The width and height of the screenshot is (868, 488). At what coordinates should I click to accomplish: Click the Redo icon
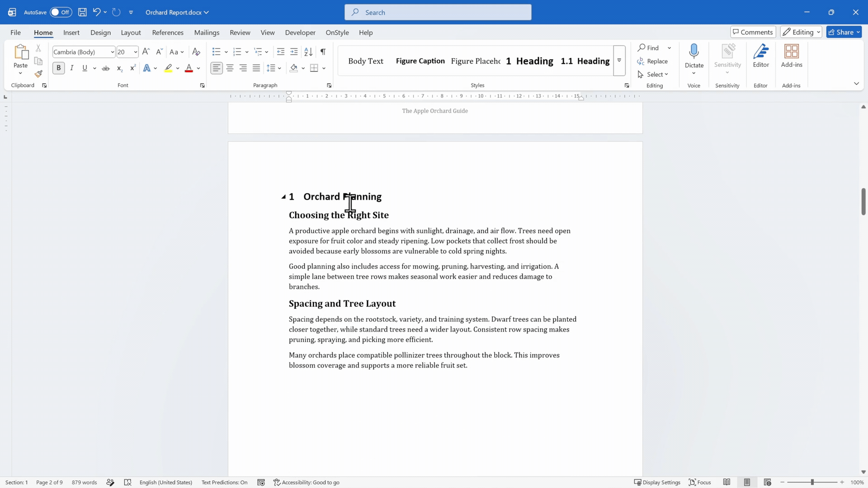[116, 12]
